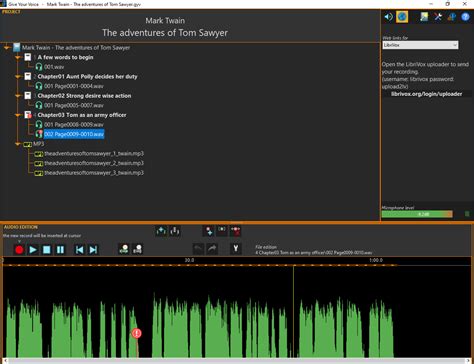Click the split tool icon
The image size is (474, 364).
click(236, 249)
